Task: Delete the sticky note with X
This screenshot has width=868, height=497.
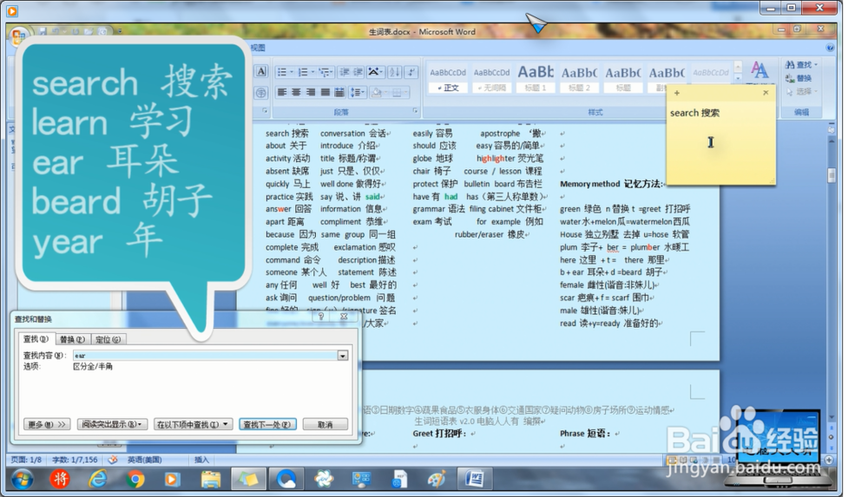Action: [766, 93]
